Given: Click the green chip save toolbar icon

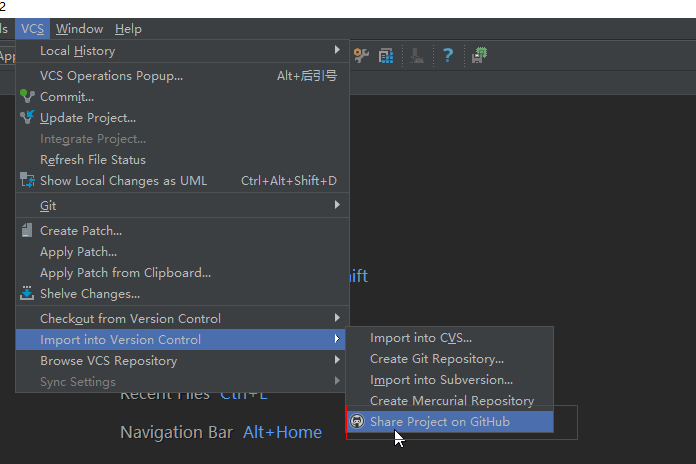Looking at the screenshot, I should click(x=480, y=56).
